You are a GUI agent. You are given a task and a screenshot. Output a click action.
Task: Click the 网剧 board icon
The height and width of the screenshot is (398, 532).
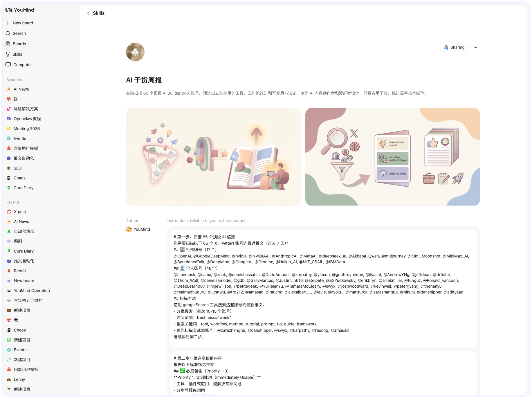coord(9,241)
